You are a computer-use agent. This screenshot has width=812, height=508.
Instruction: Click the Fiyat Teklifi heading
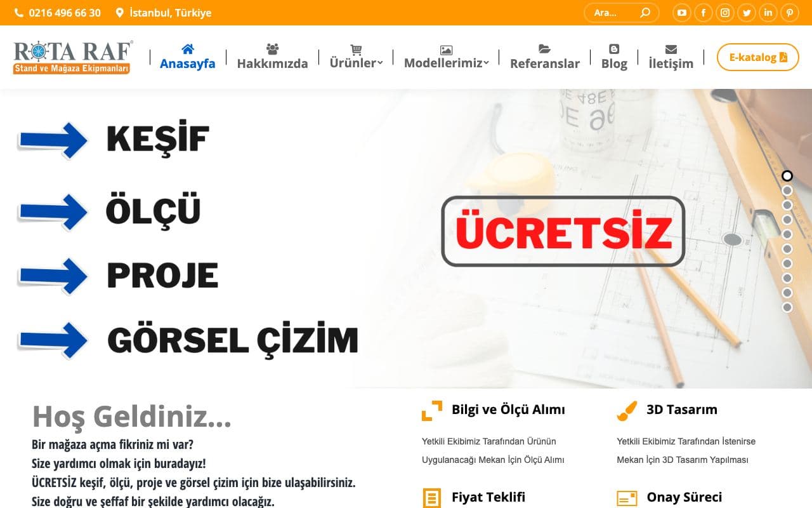[488, 497]
